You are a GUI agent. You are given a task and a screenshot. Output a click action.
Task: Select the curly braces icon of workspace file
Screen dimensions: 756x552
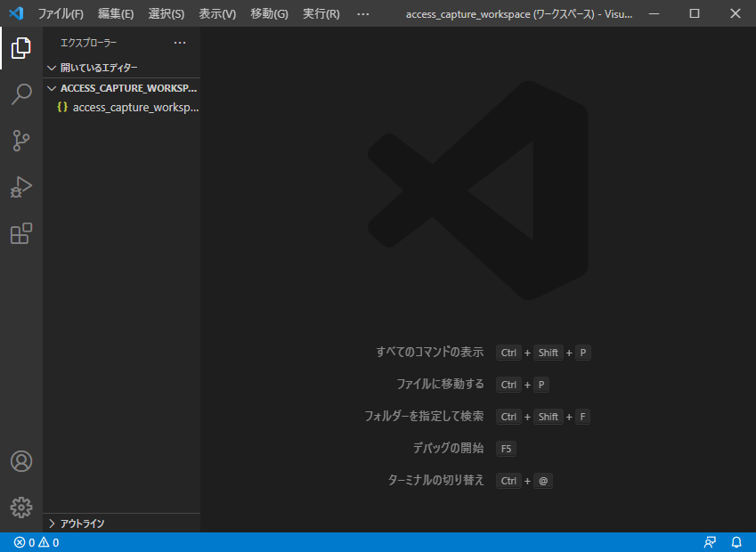[x=62, y=107]
